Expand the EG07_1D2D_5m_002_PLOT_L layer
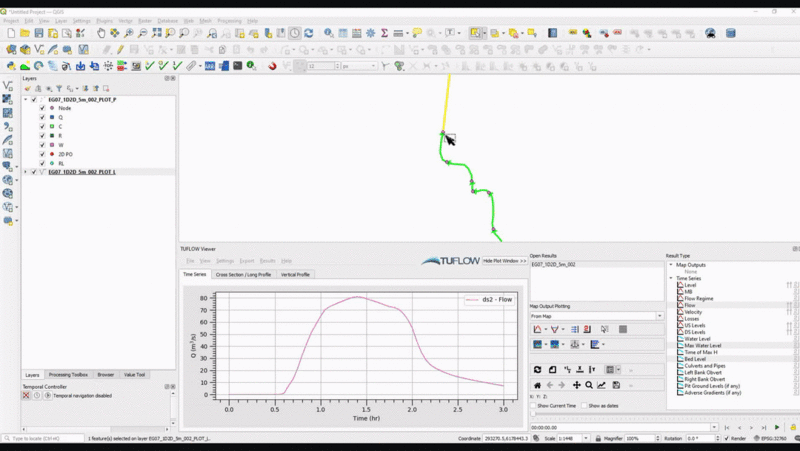Screen dimensions: 800x451 tap(25, 172)
